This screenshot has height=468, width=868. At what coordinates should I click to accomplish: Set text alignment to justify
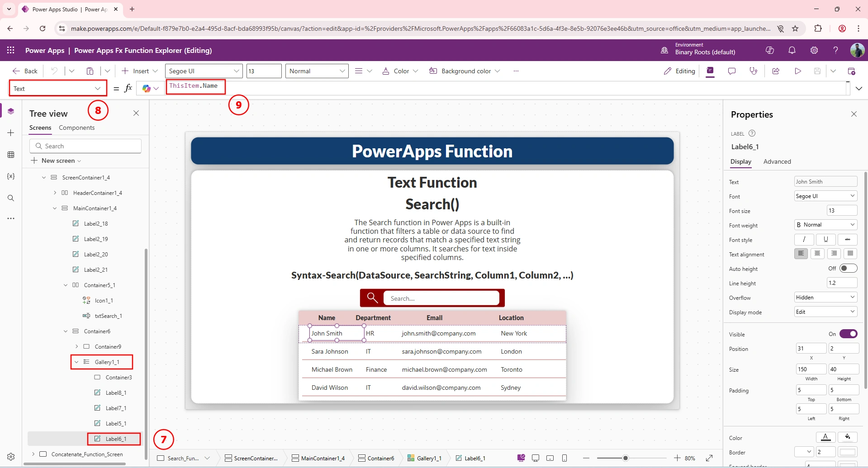point(850,254)
